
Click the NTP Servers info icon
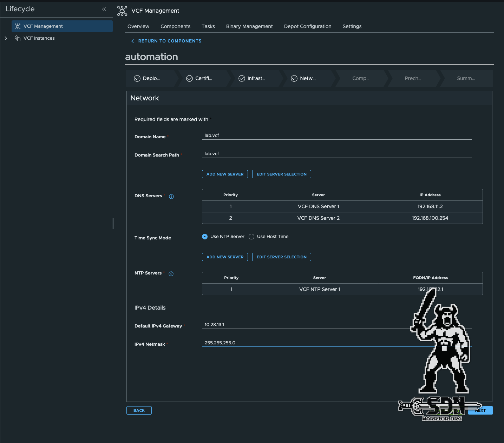[x=171, y=274]
